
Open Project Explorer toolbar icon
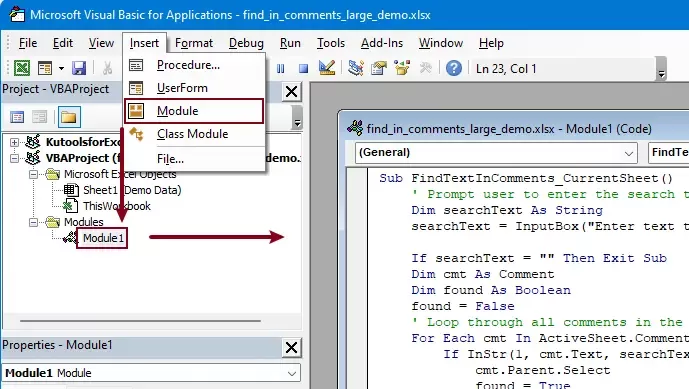(355, 68)
